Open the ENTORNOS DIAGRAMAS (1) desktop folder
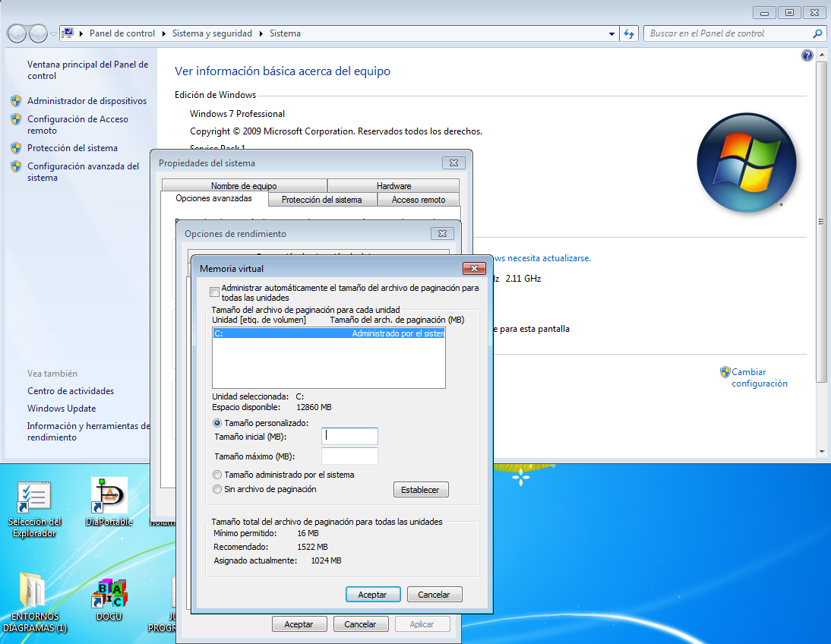This screenshot has width=831, height=644. (34, 603)
